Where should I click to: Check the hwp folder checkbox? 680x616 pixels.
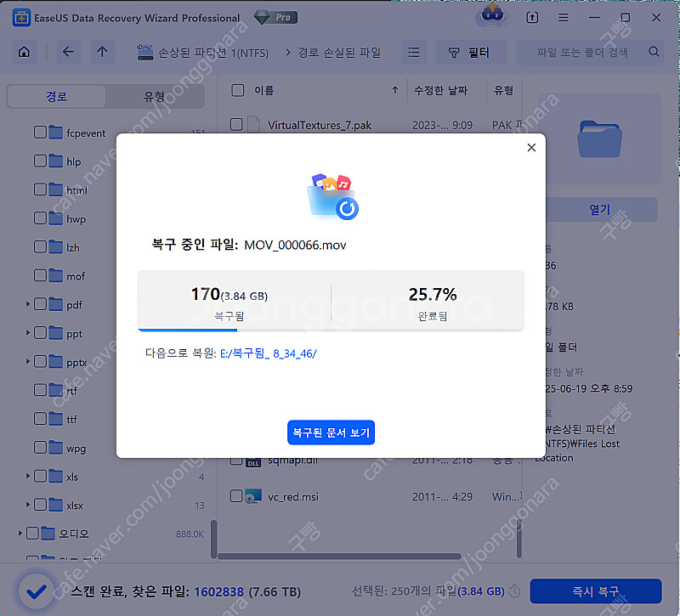coord(40,218)
